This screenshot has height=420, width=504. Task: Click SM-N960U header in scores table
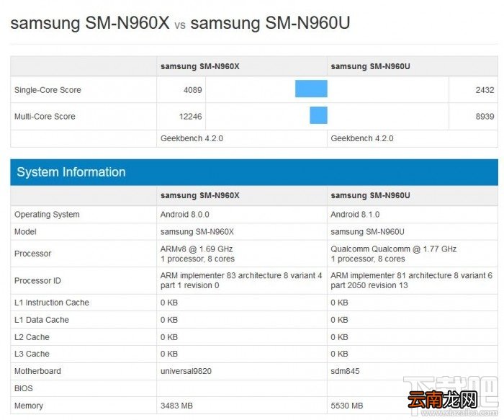[370, 66]
